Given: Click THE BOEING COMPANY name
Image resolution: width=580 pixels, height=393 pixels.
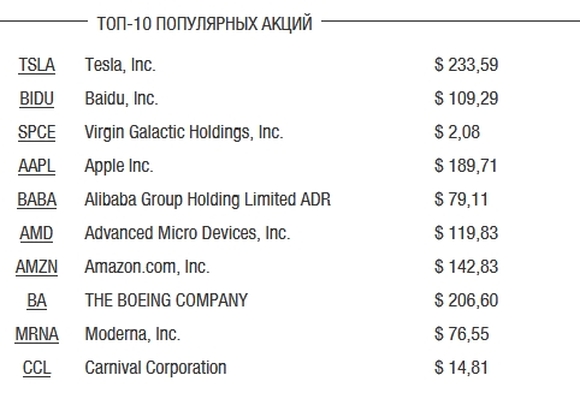Looking at the screenshot, I should click(166, 300).
